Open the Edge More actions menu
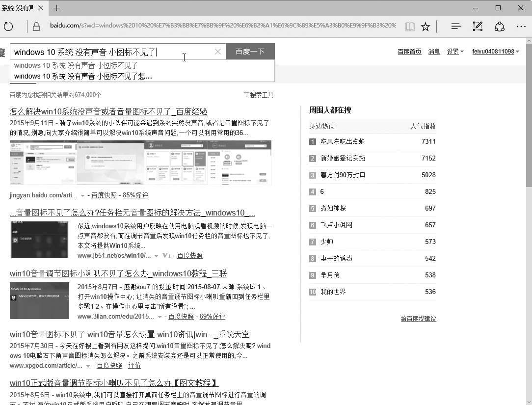The width and height of the screenshot is (532, 405). [521, 27]
